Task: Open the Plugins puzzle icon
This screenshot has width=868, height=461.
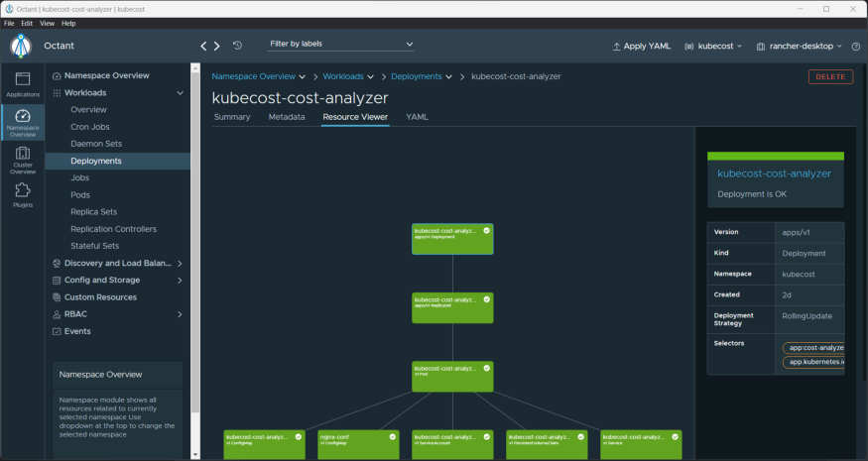Action: [x=23, y=194]
